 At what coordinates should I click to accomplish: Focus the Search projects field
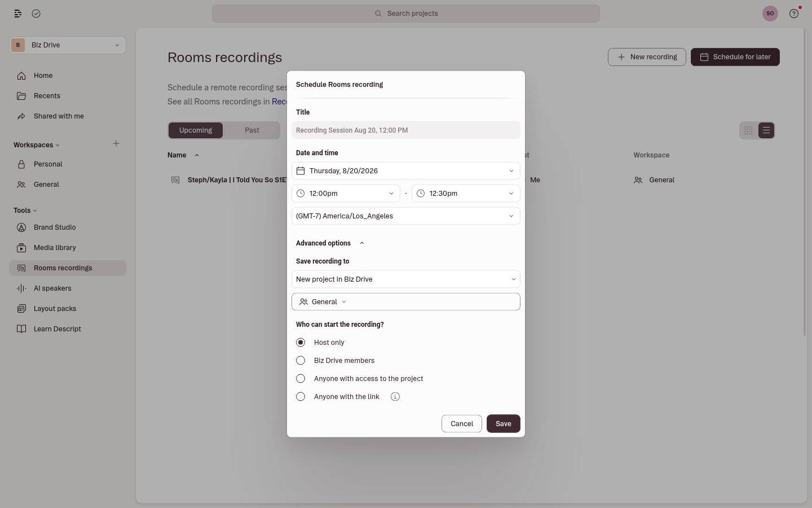(406, 14)
